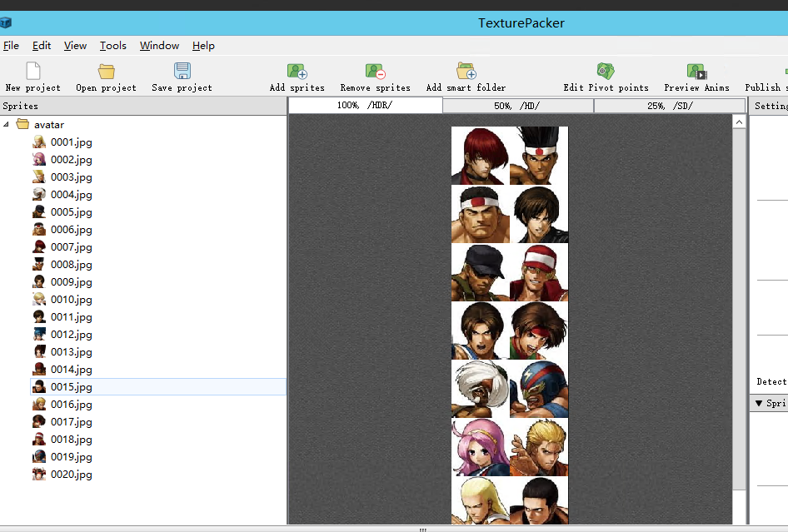Click the masked wrestler in preview

539,389
